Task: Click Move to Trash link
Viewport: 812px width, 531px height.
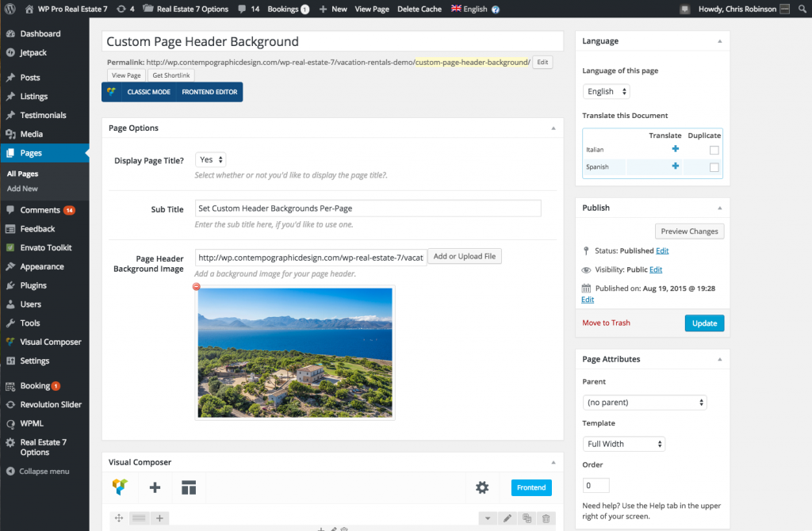Action: point(607,323)
